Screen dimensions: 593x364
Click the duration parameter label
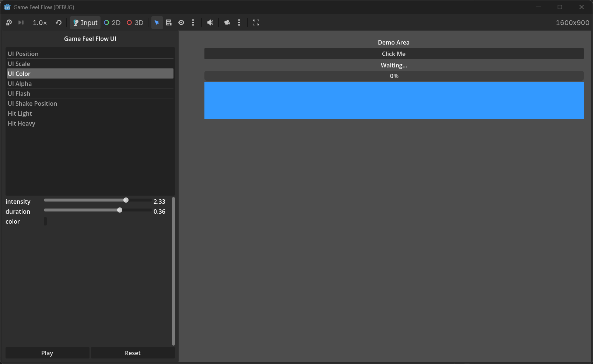[18, 211]
